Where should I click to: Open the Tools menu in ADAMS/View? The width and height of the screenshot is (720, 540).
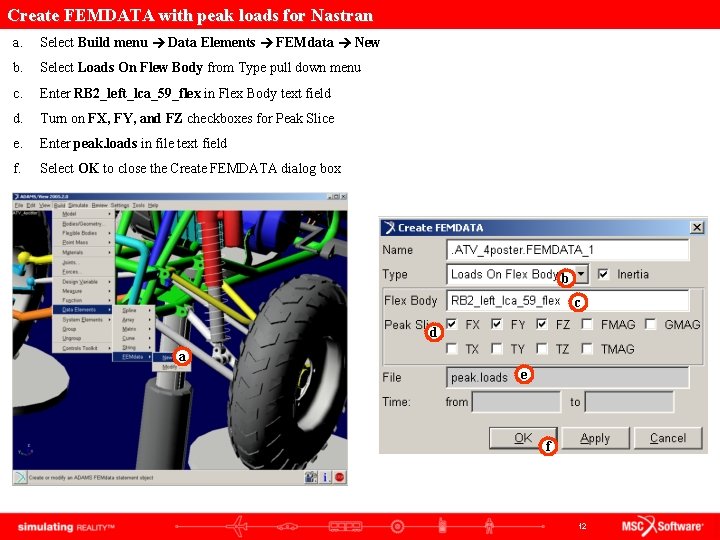coord(138,205)
